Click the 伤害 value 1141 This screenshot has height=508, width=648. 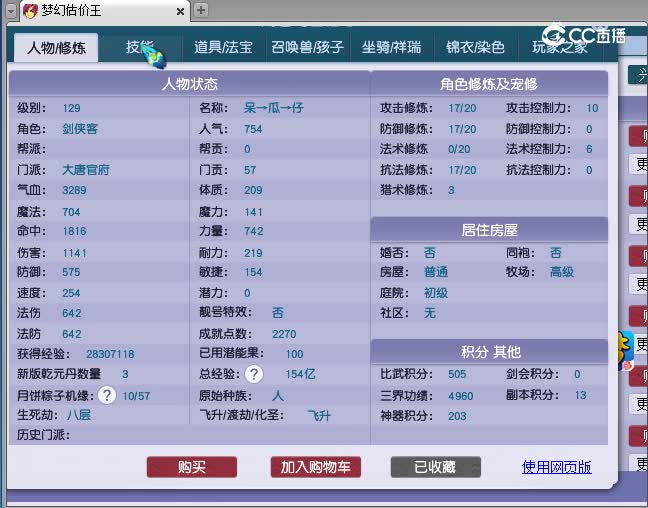(74, 253)
